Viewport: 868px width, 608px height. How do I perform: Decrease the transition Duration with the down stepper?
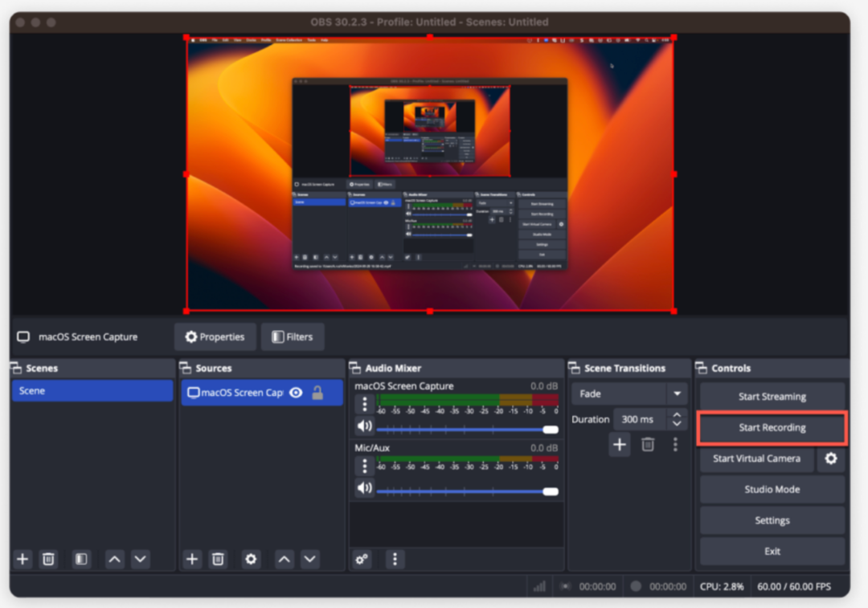coord(677,424)
